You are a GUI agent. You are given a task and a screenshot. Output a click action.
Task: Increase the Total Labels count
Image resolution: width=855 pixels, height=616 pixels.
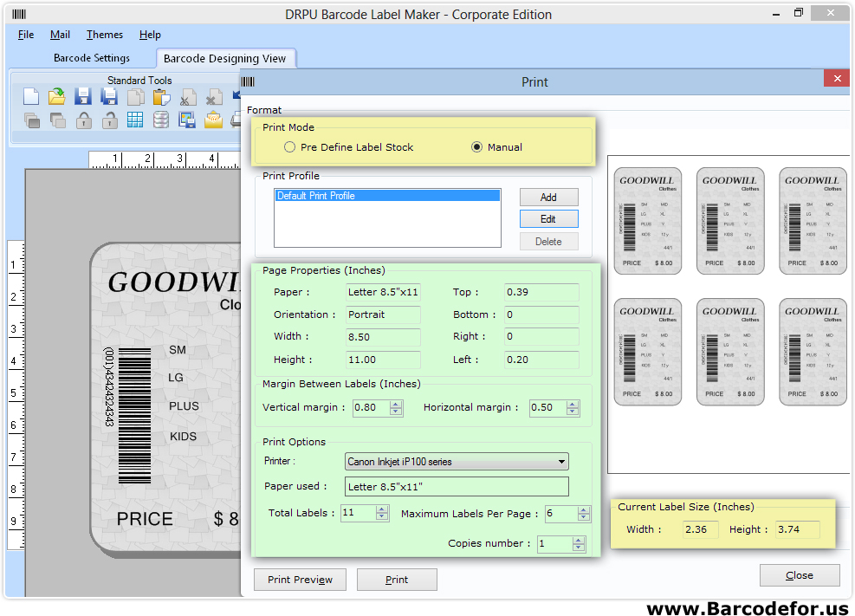coord(382,509)
